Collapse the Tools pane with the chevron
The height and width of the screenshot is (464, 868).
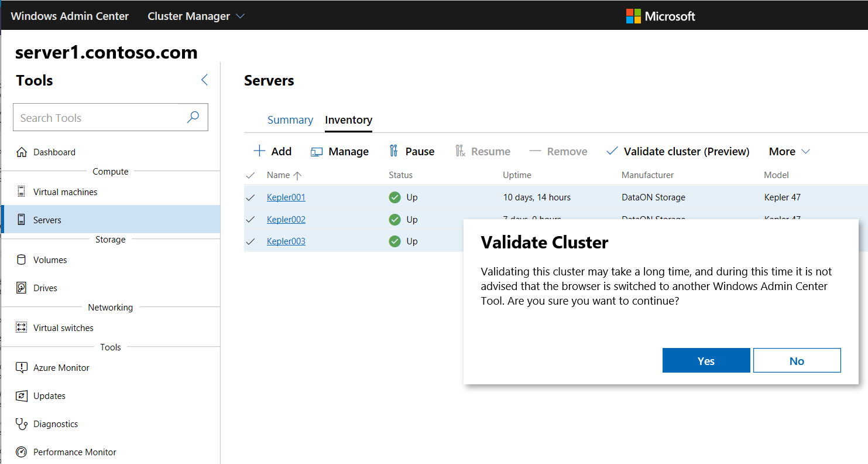tap(204, 79)
